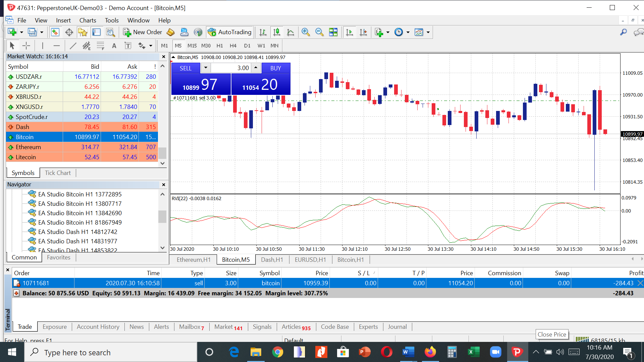Open the Profiles dropdown arrow

click(x=42, y=33)
